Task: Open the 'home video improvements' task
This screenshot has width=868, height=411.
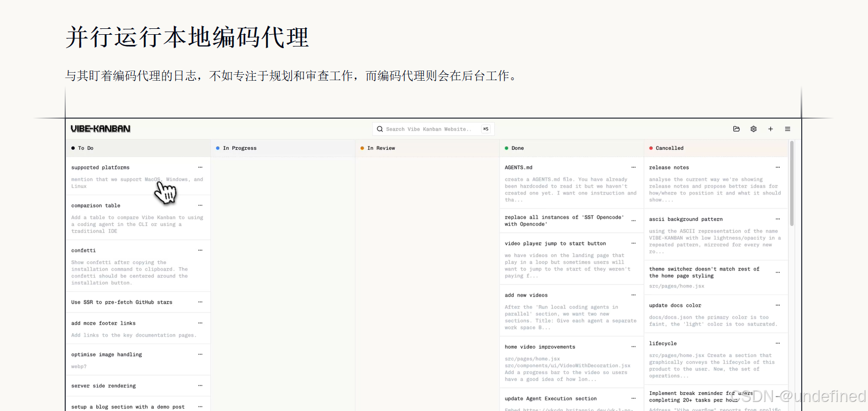Action: coord(540,347)
